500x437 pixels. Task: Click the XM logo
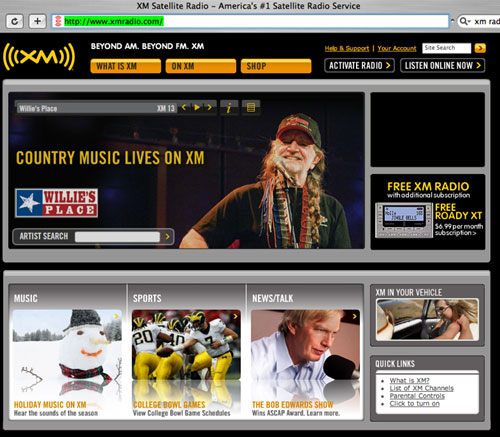(x=39, y=57)
